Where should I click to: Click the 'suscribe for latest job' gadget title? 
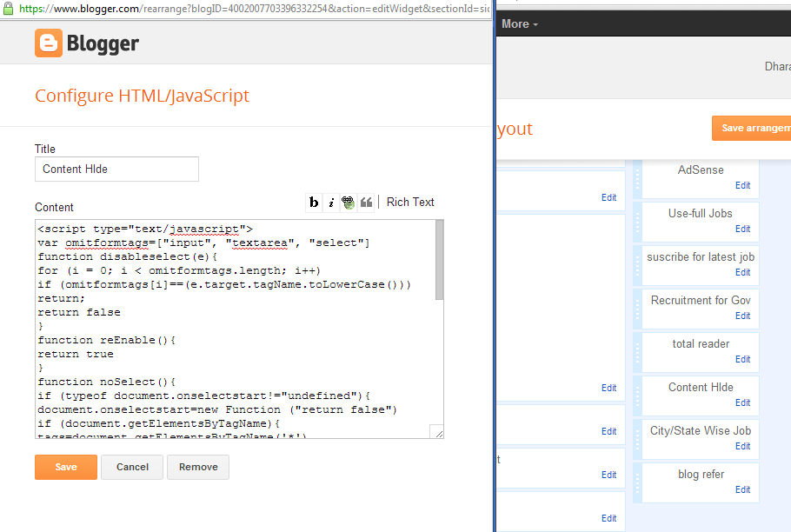[701, 257]
